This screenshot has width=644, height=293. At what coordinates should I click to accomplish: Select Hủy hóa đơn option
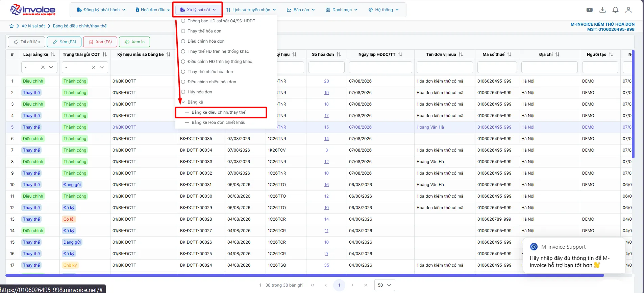tap(200, 92)
